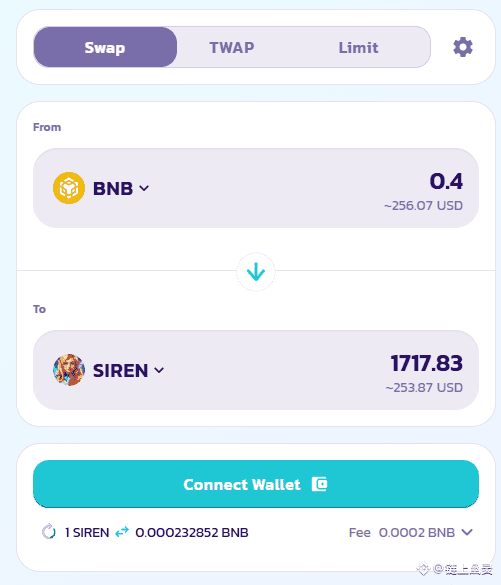Connect Wallet button
The image size is (501, 585).
tap(256, 484)
